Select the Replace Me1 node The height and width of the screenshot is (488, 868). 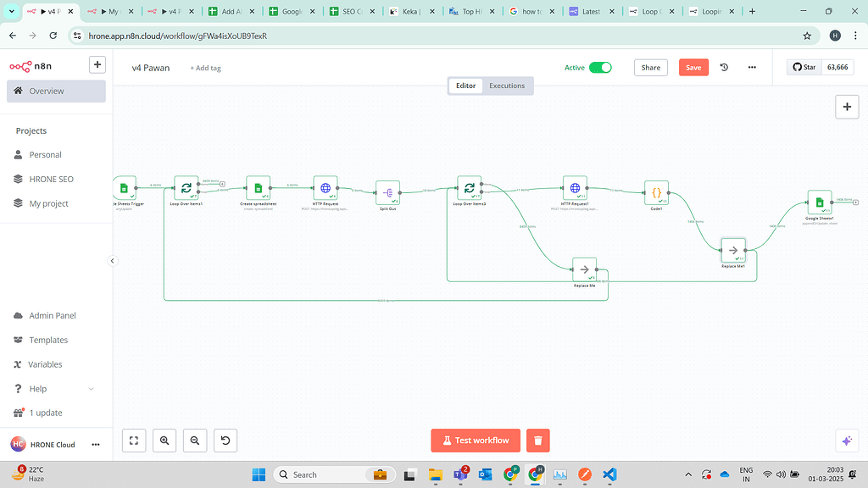point(733,249)
